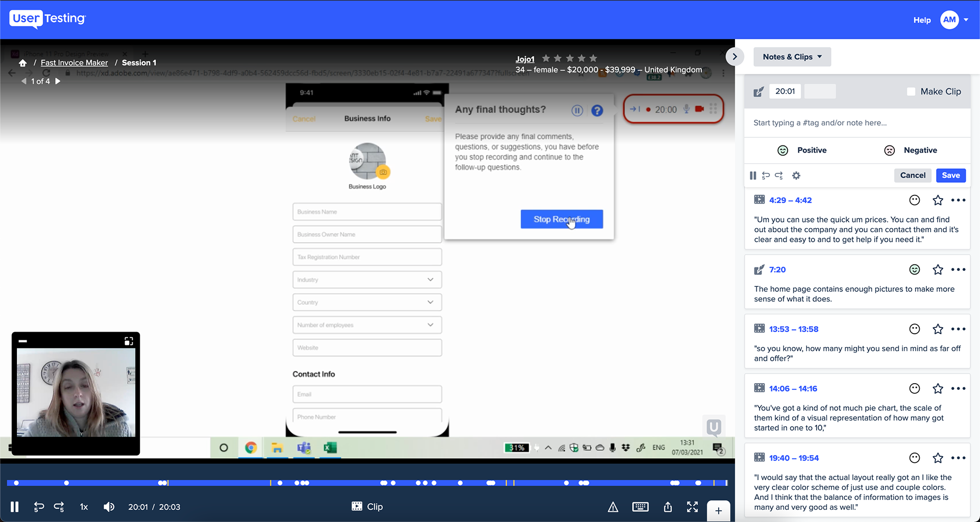Focus the note text input field
Screen dimensions: 980x522
pos(857,123)
